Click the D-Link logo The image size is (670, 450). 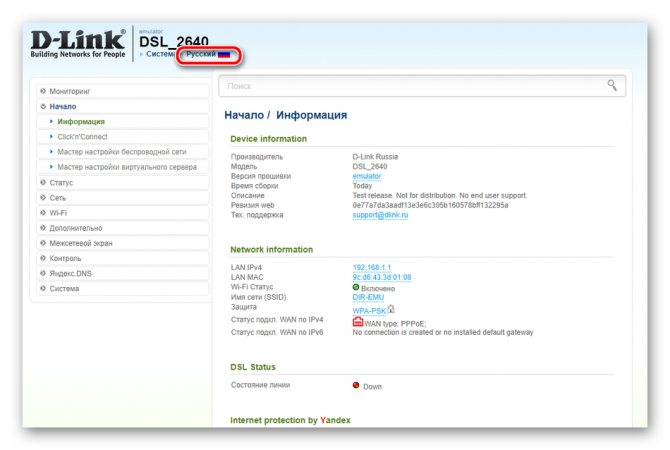78,43
